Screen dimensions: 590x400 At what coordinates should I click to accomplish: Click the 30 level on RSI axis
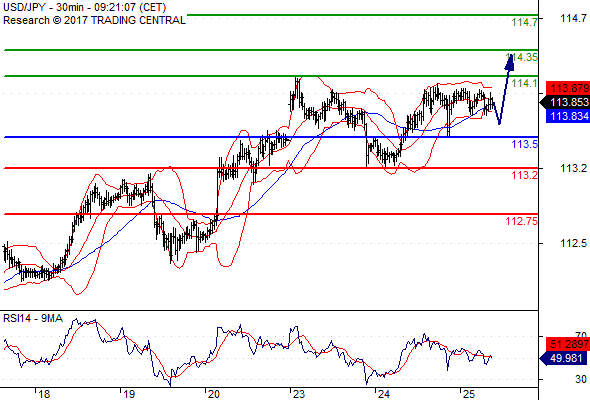[x=581, y=379]
